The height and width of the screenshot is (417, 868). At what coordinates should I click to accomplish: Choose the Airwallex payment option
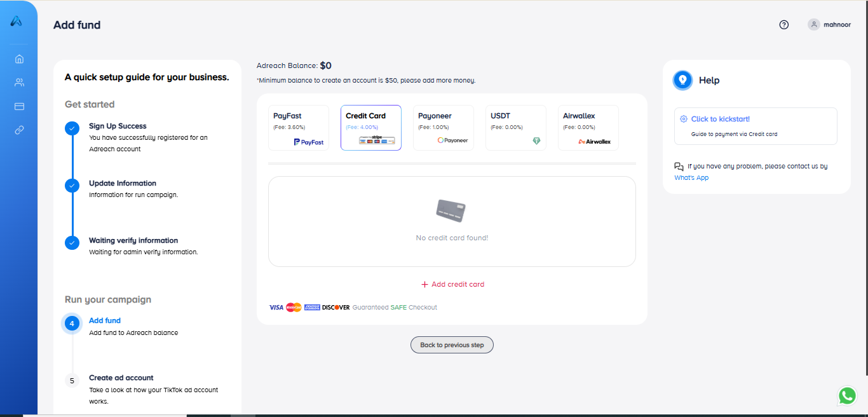588,128
